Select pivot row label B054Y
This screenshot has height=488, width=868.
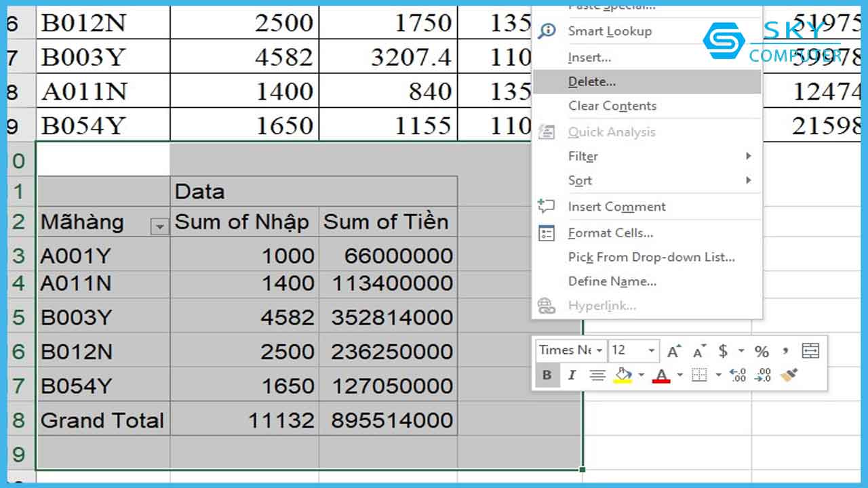[x=103, y=385]
